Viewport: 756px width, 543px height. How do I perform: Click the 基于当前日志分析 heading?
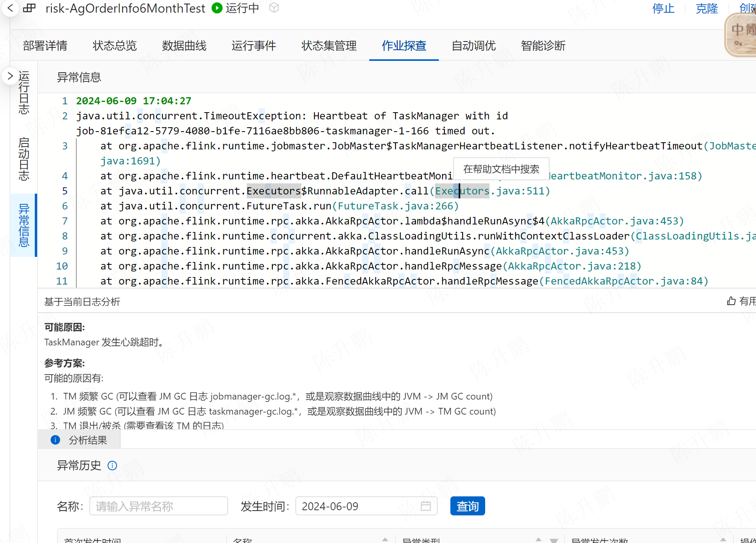(82, 302)
